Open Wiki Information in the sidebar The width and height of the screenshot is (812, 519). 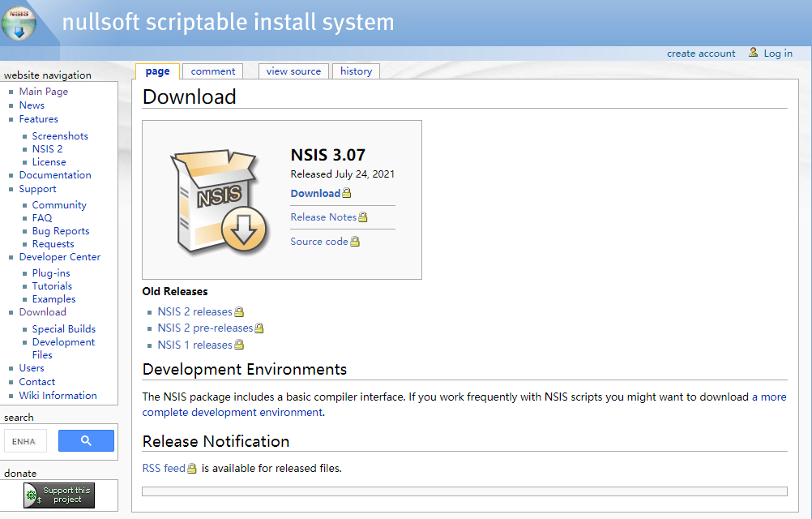click(58, 395)
